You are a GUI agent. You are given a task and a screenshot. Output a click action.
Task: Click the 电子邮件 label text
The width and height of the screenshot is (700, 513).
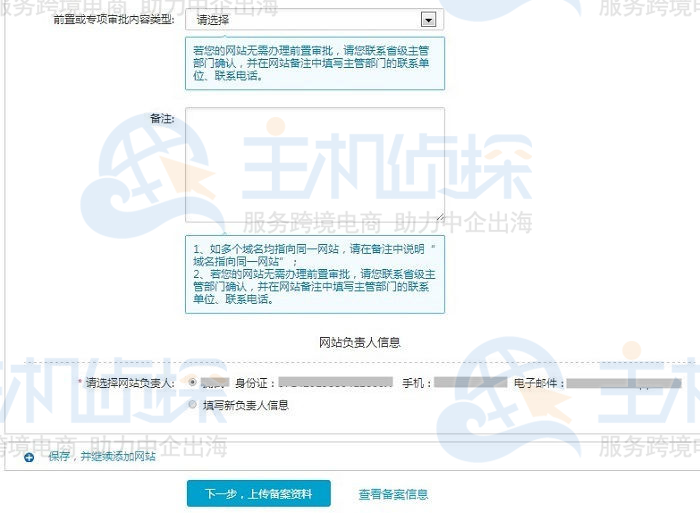538,383
